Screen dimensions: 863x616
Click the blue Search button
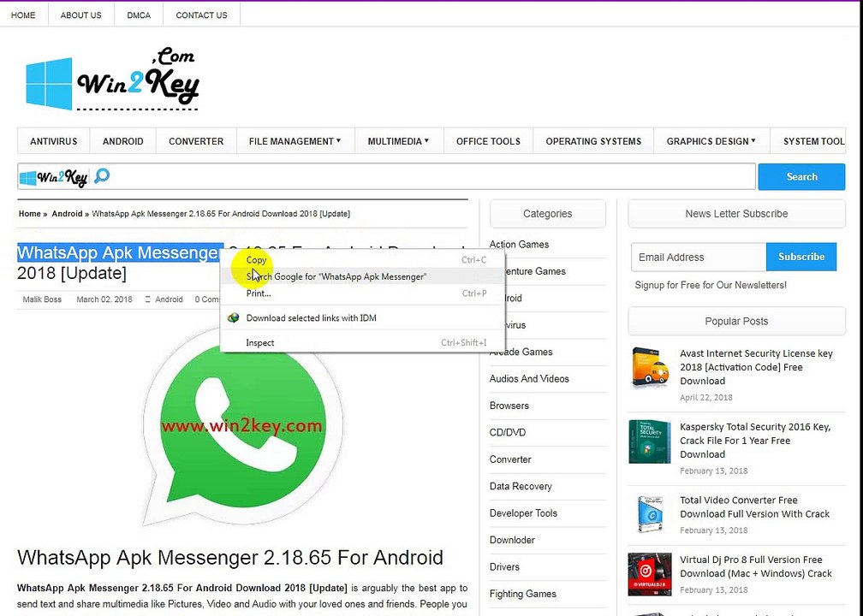(801, 176)
